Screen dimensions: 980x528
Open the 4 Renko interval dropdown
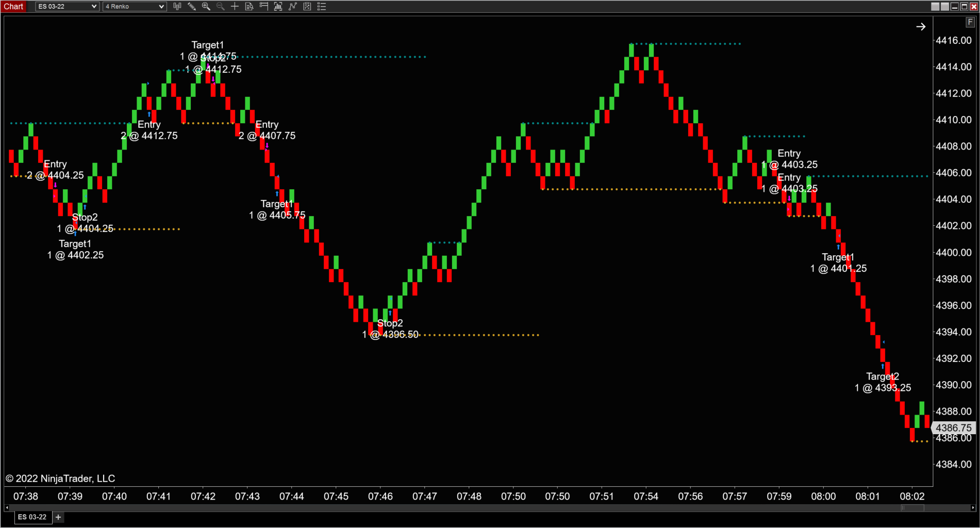pos(135,6)
